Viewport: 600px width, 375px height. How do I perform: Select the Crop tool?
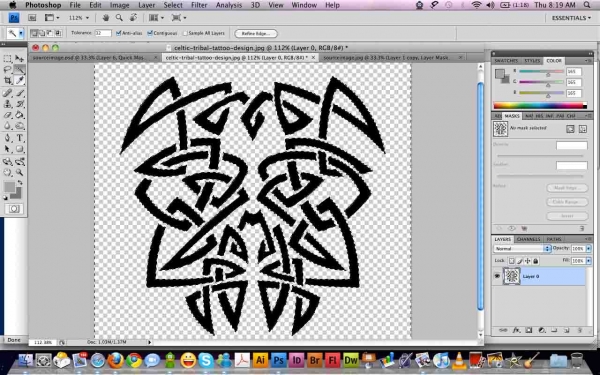click(x=7, y=80)
